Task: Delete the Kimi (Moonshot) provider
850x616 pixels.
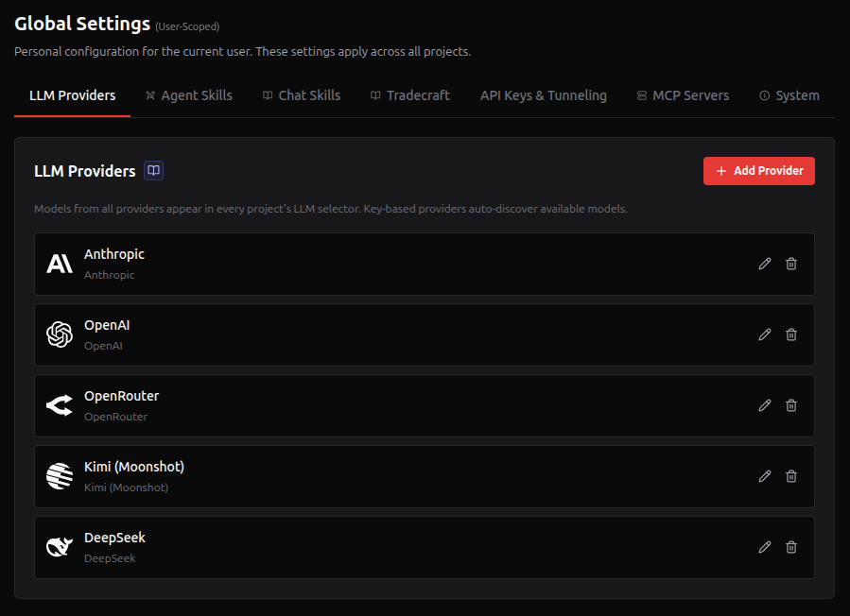Action: pos(791,477)
